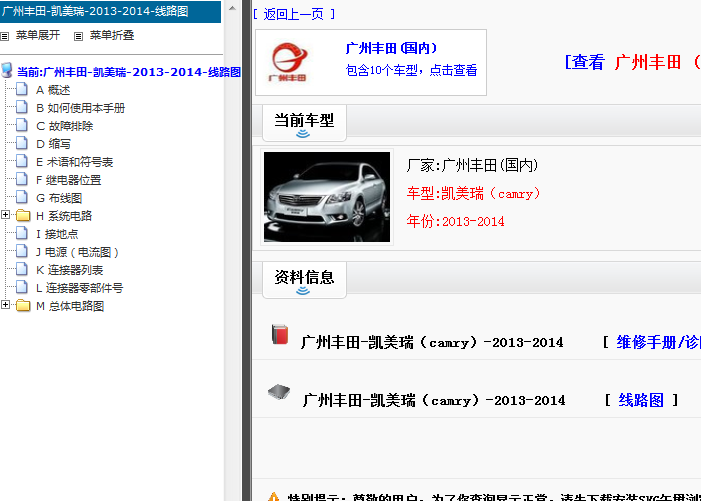This screenshot has height=501, width=701.
Task: Open tree item L 连接器零部件号
Action: coord(80,288)
